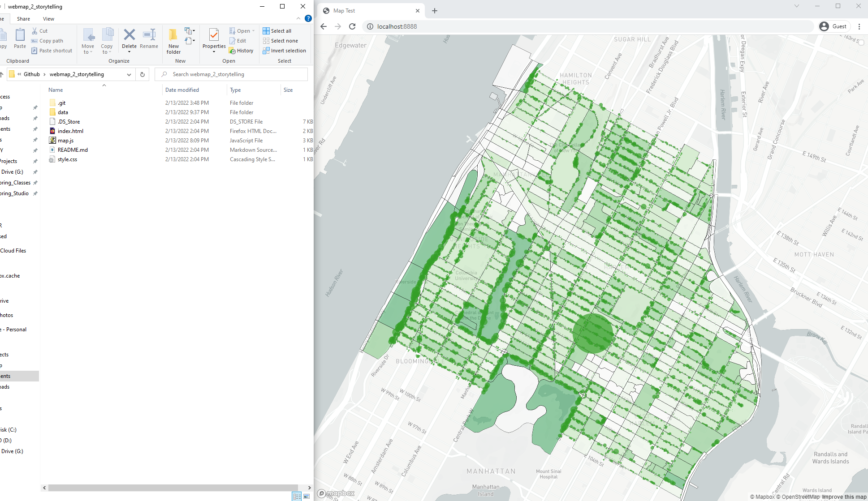This screenshot has width=868, height=501.
Task: Click webmap_2_storytelling breadcrumb
Action: tap(77, 74)
